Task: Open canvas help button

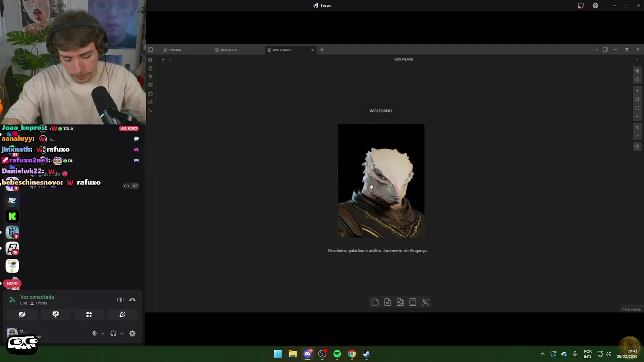Action: [x=637, y=147]
